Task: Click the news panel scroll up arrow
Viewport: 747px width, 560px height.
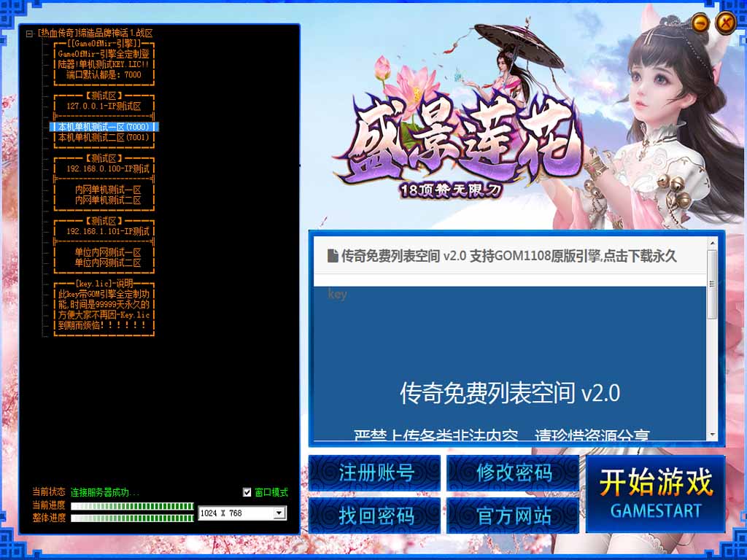Action: coord(712,244)
